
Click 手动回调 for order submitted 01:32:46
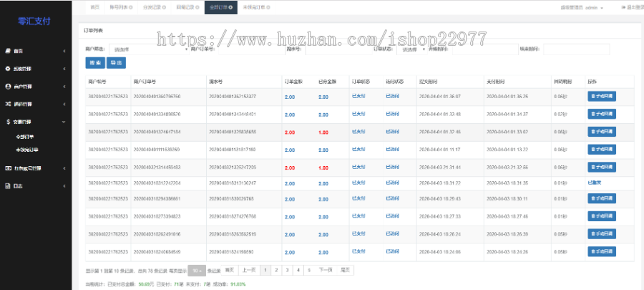[x=602, y=132]
